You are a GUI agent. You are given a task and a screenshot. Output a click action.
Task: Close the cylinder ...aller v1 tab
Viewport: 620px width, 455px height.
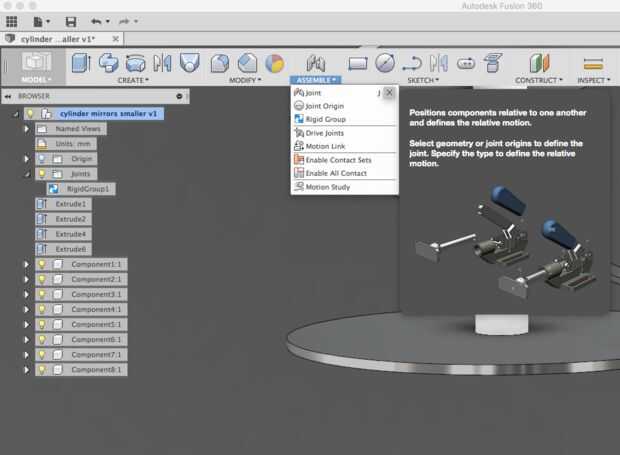pos(115,39)
